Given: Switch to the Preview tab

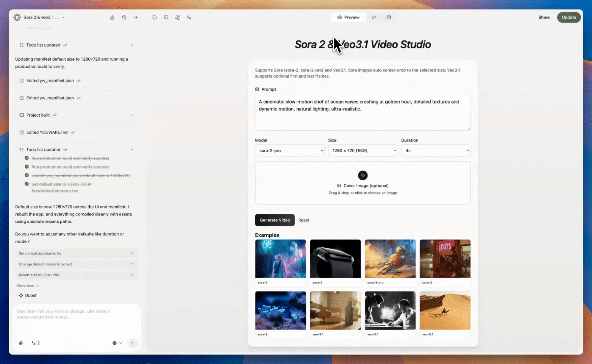Looking at the screenshot, I should coord(349,17).
